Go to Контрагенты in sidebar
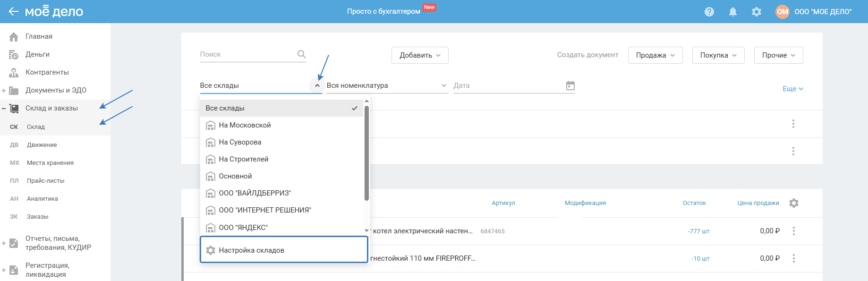The width and height of the screenshot is (868, 281). (47, 72)
